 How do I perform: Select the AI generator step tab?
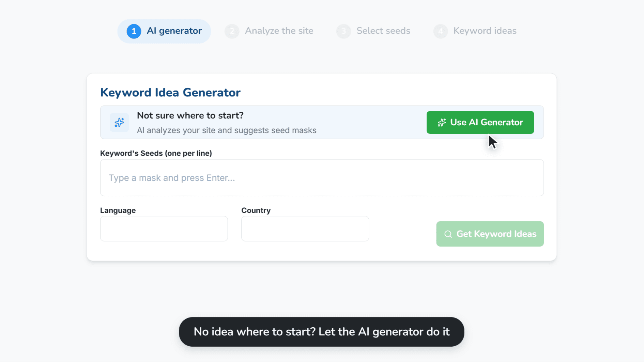(x=164, y=31)
